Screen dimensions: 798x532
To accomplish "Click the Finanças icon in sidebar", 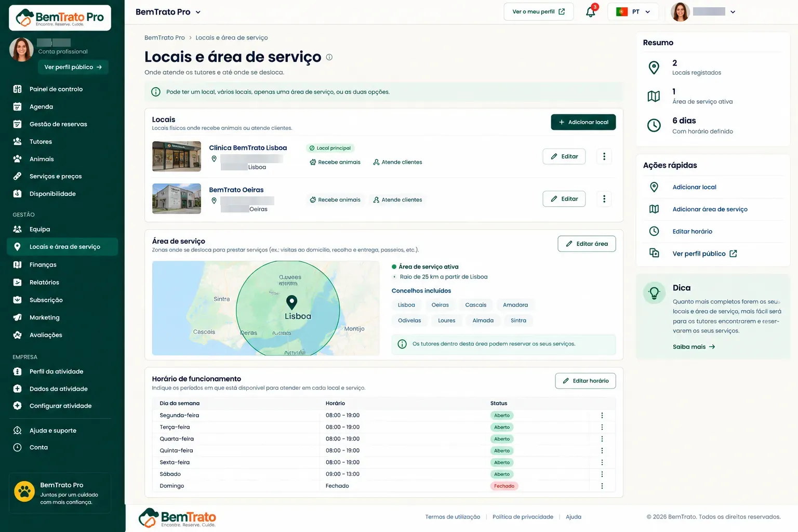I will [x=17, y=264].
